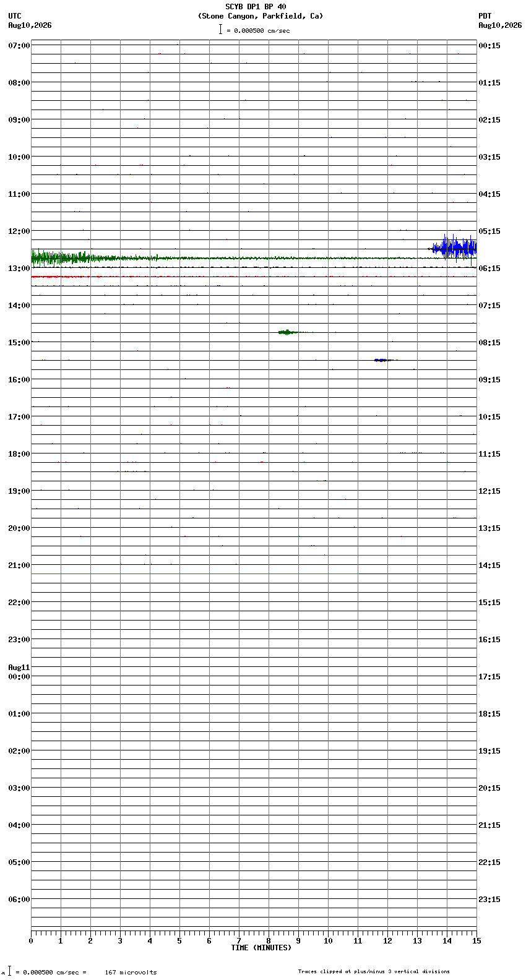Click the 23:00 UTC row label
This screenshot has height=980, width=526.
[19, 640]
